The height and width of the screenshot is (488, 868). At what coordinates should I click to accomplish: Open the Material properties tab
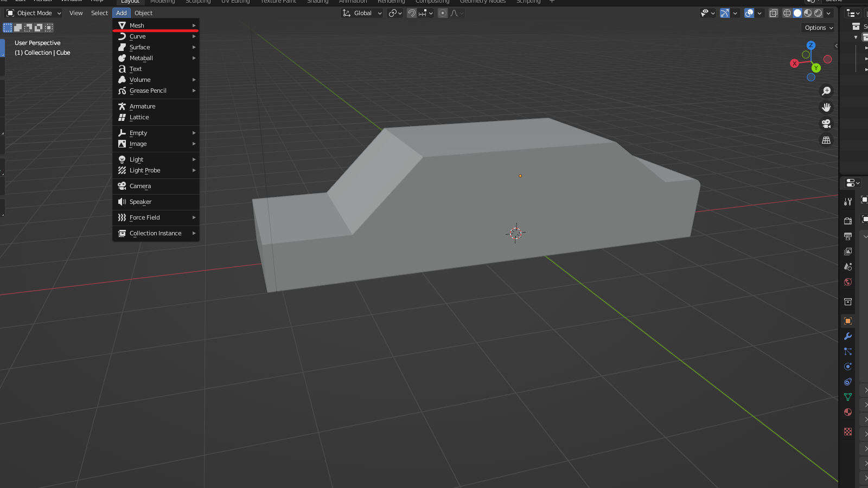tap(848, 412)
